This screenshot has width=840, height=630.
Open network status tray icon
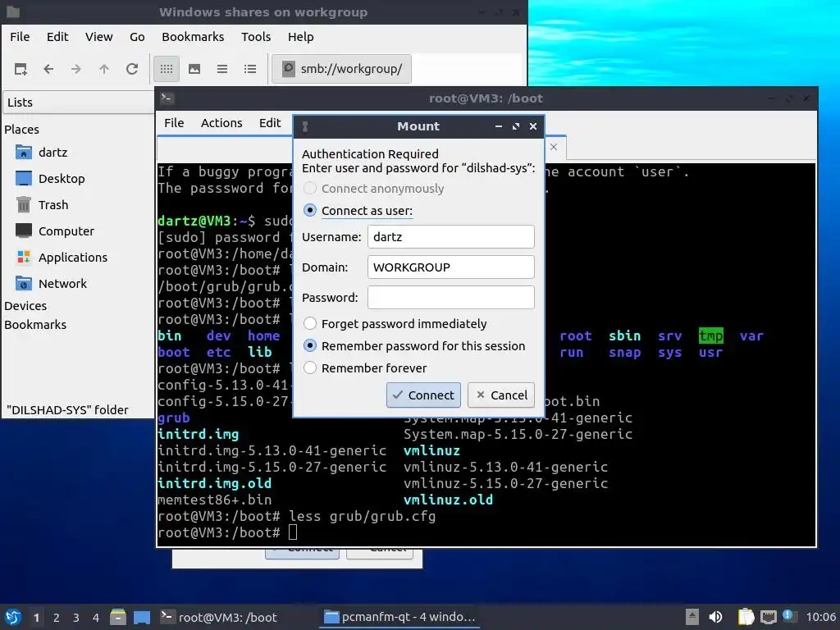pyautogui.click(x=769, y=617)
